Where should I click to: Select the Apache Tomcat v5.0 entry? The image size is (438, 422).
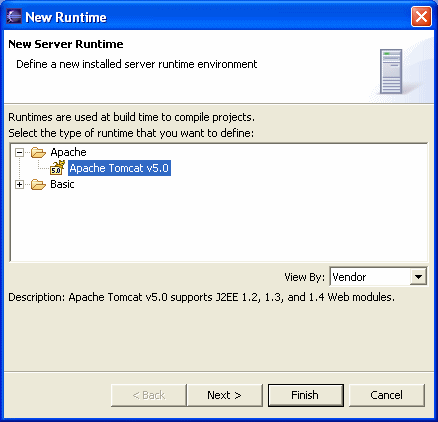click(119, 168)
